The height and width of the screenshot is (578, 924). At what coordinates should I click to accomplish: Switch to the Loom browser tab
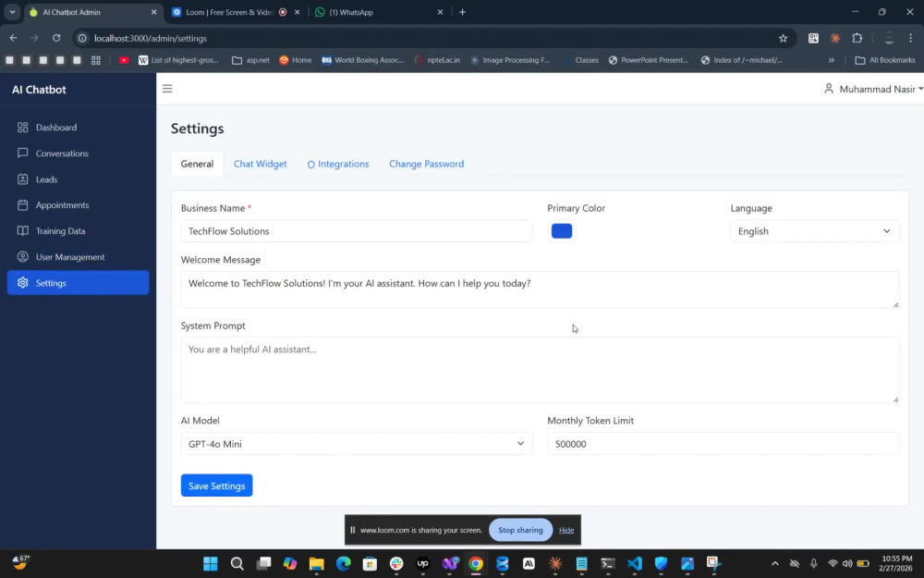pyautogui.click(x=230, y=12)
